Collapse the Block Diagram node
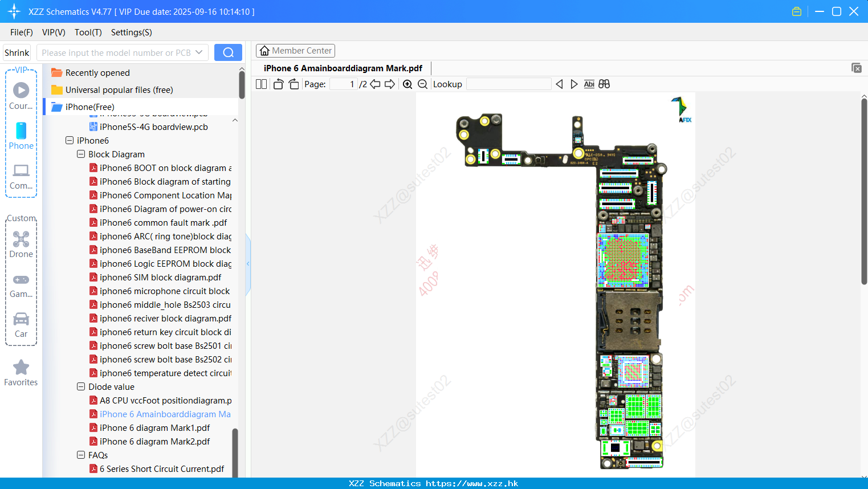The image size is (868, 489). (x=81, y=154)
